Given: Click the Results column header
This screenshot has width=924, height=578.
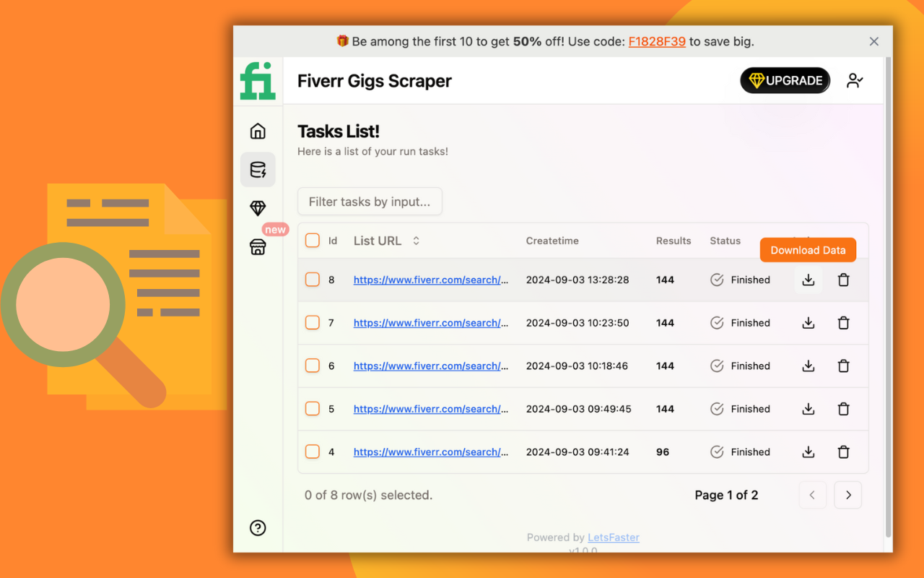Looking at the screenshot, I should [674, 241].
